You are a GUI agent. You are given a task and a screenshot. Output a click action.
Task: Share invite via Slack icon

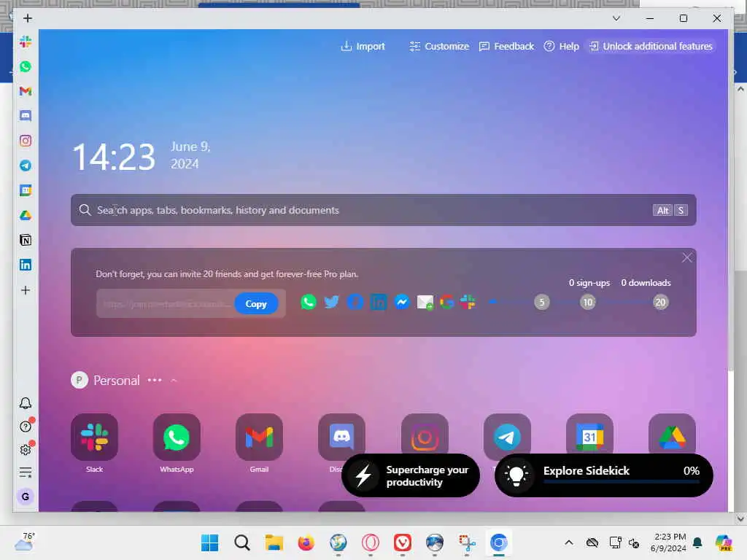pos(468,302)
